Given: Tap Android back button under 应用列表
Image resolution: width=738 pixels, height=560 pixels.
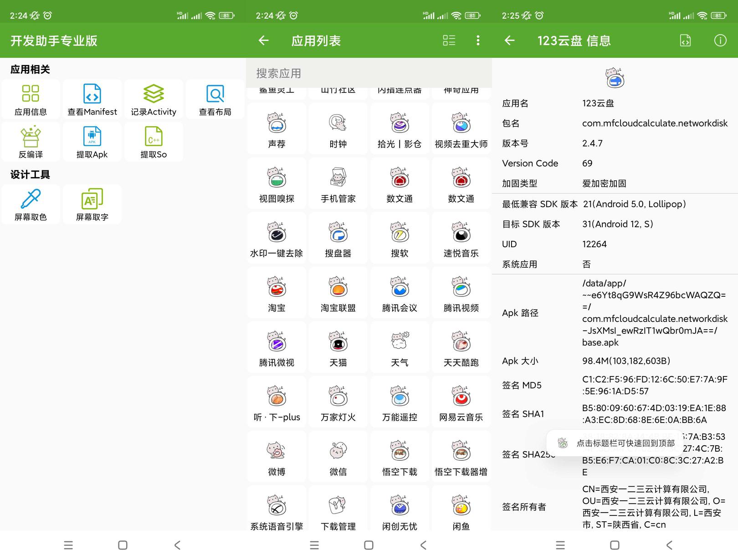Looking at the screenshot, I should pos(423,545).
